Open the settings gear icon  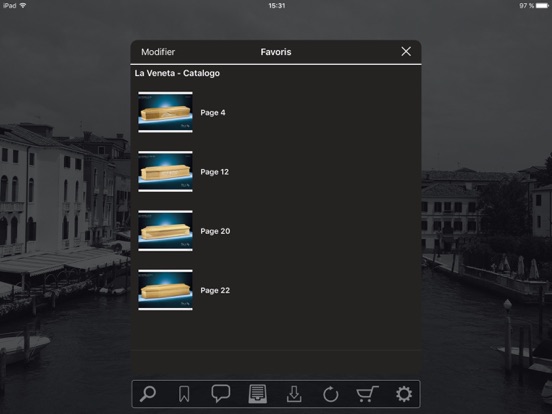[404, 394]
